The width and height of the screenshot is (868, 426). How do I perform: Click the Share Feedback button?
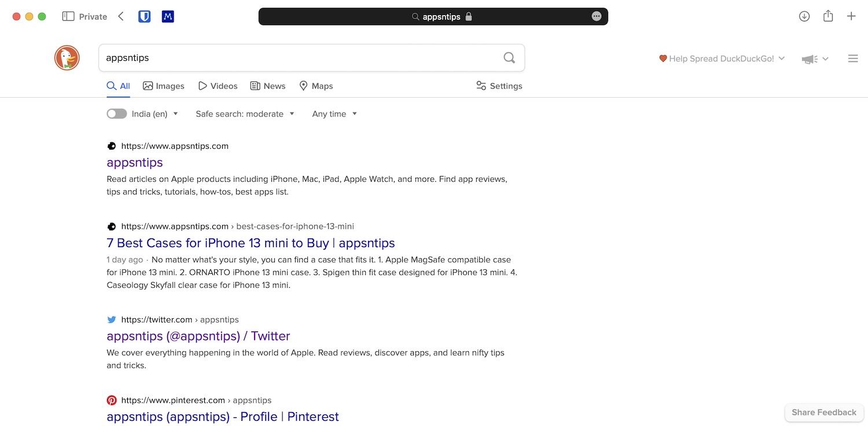[823, 412]
